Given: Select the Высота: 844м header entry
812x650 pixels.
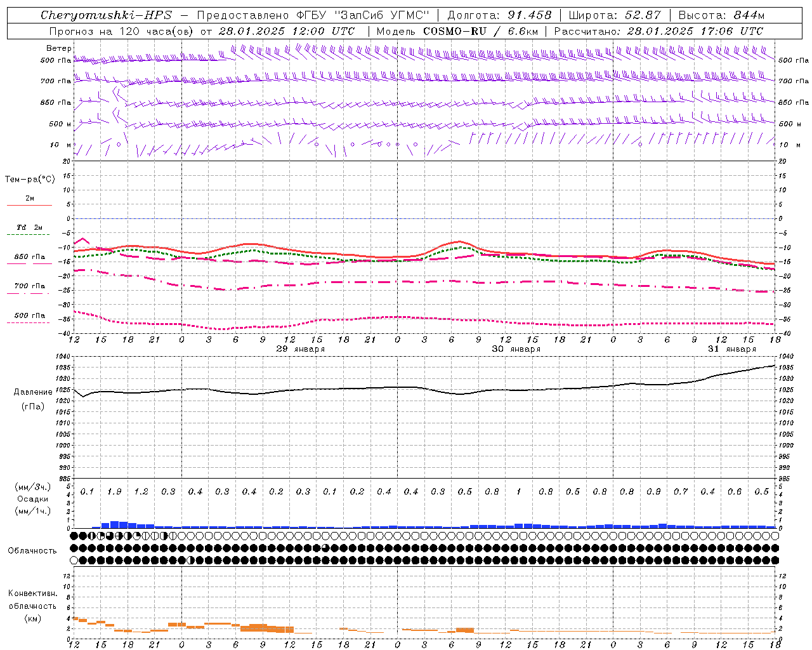Looking at the screenshot, I should pos(721,15).
